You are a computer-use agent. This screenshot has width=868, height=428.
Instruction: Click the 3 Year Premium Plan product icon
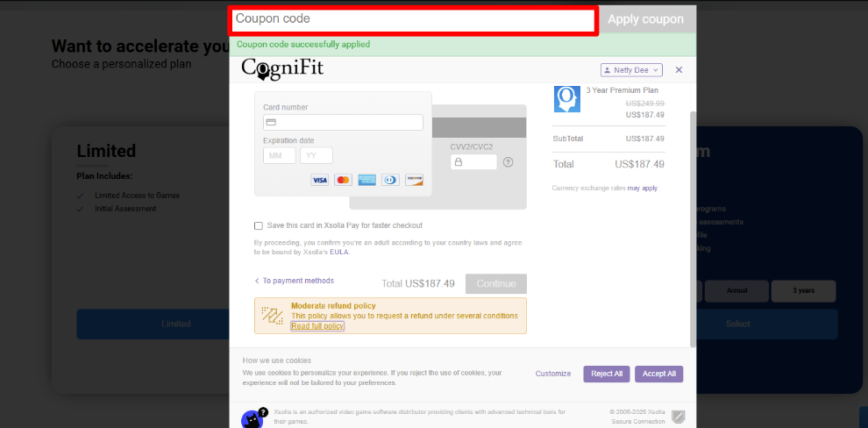coord(567,99)
